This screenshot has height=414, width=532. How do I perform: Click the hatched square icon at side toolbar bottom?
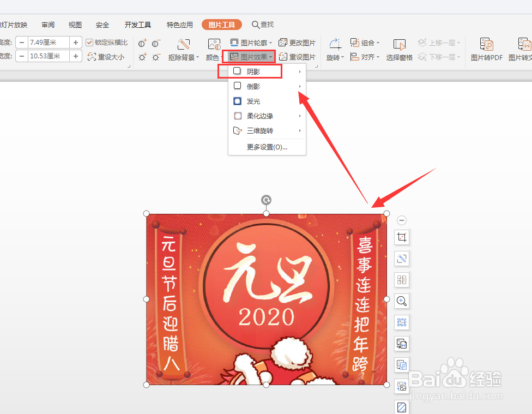click(x=402, y=407)
